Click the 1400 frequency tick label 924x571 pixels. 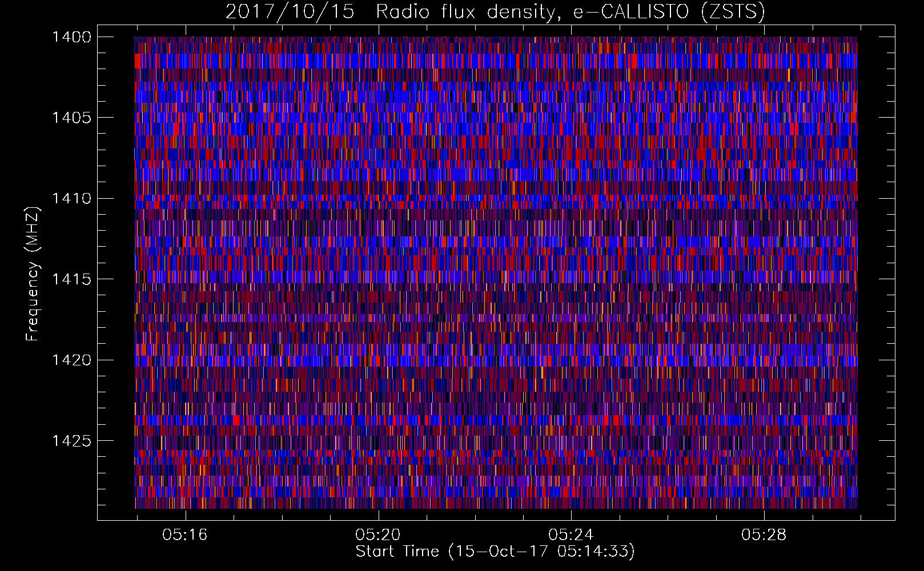click(x=71, y=37)
